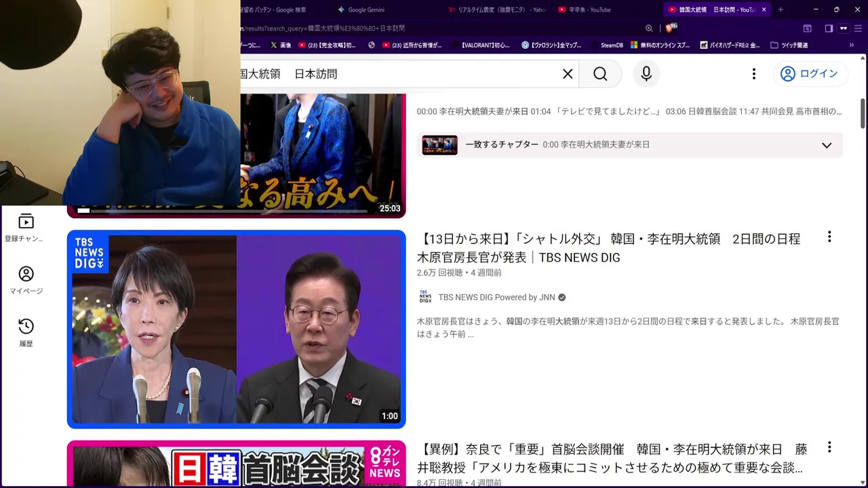Open the 履歴 history sidebar icon
This screenshot has height=488, width=868.
(26, 333)
